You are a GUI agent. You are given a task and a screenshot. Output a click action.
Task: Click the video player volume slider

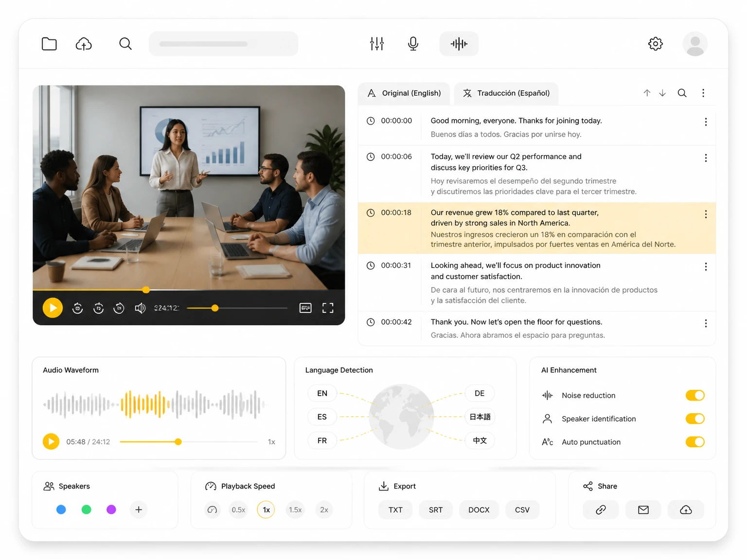coord(237,308)
